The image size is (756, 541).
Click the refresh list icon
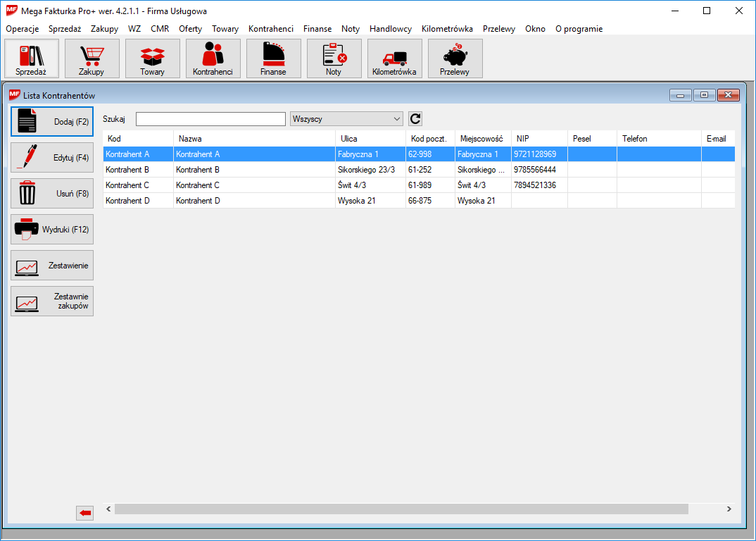415,119
